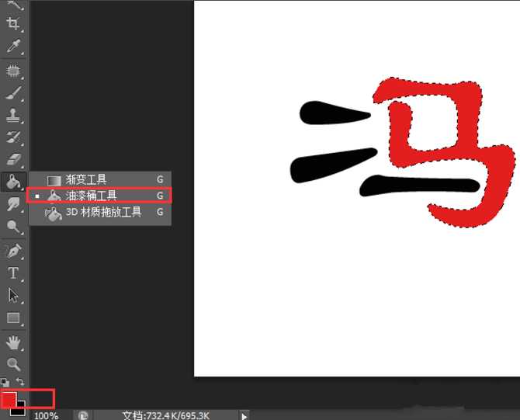Screen dimensions: 520x420
Task: Select the Crop tool
Action: pyautogui.click(x=13, y=23)
